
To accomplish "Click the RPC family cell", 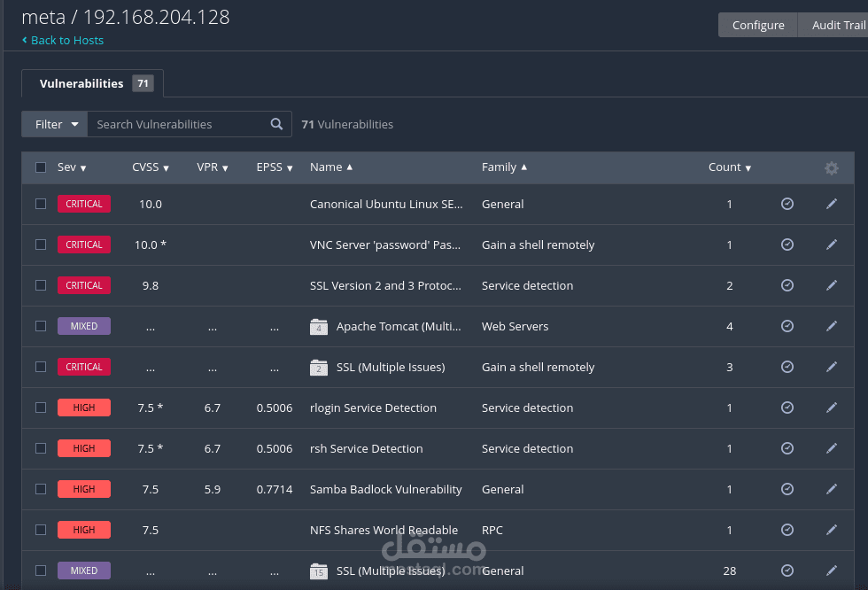I will pos(492,531).
